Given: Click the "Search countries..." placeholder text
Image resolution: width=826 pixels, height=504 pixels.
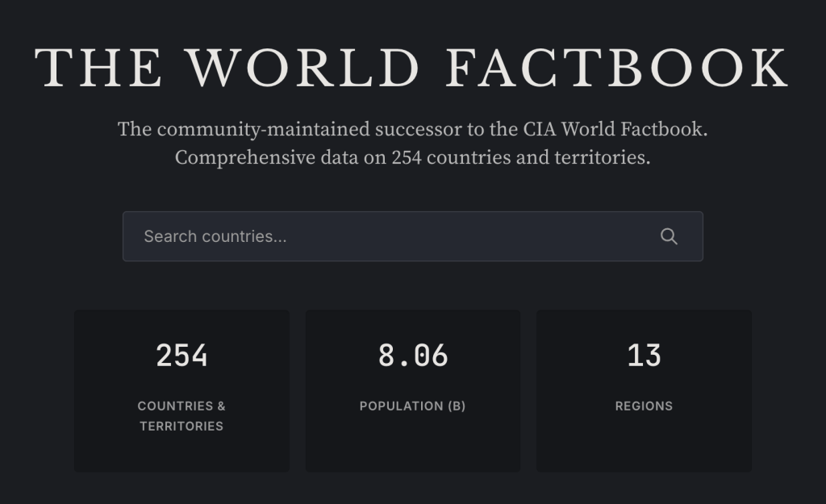Looking at the screenshot, I should pyautogui.click(x=215, y=236).
